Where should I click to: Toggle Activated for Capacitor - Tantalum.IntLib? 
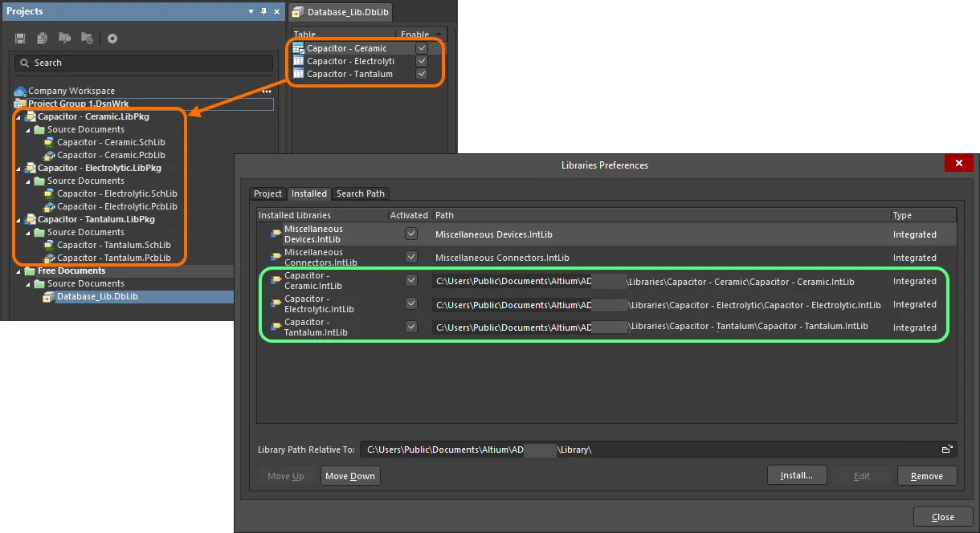coord(410,327)
